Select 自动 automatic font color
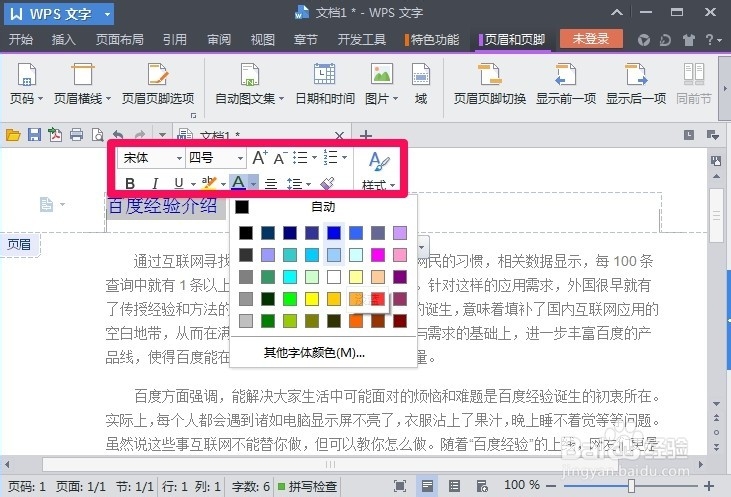 (323, 207)
